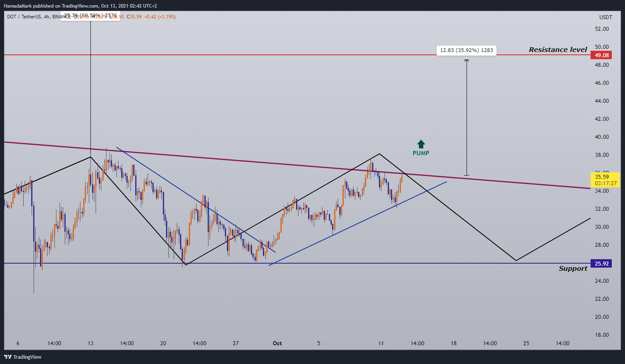The height and width of the screenshot is (364, 625).
Task: Click the "20" date label on time axis
Action: [163, 343]
